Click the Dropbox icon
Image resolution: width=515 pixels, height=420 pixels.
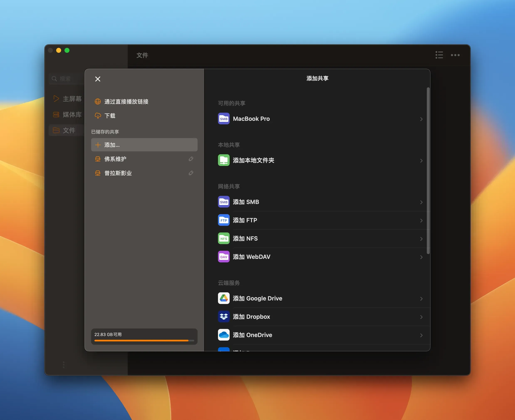[223, 316]
